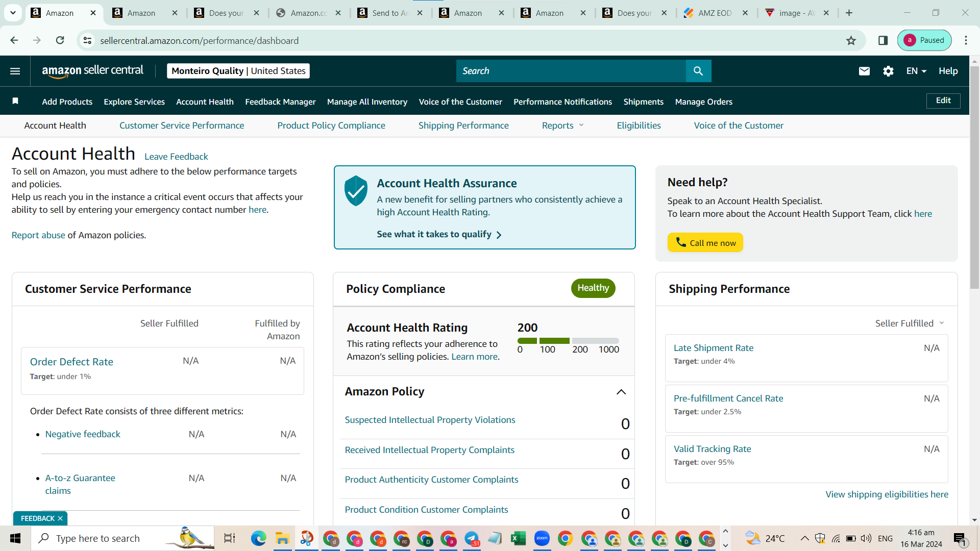The image size is (980, 551).
Task: Click Help in the top header
Action: [x=948, y=71]
